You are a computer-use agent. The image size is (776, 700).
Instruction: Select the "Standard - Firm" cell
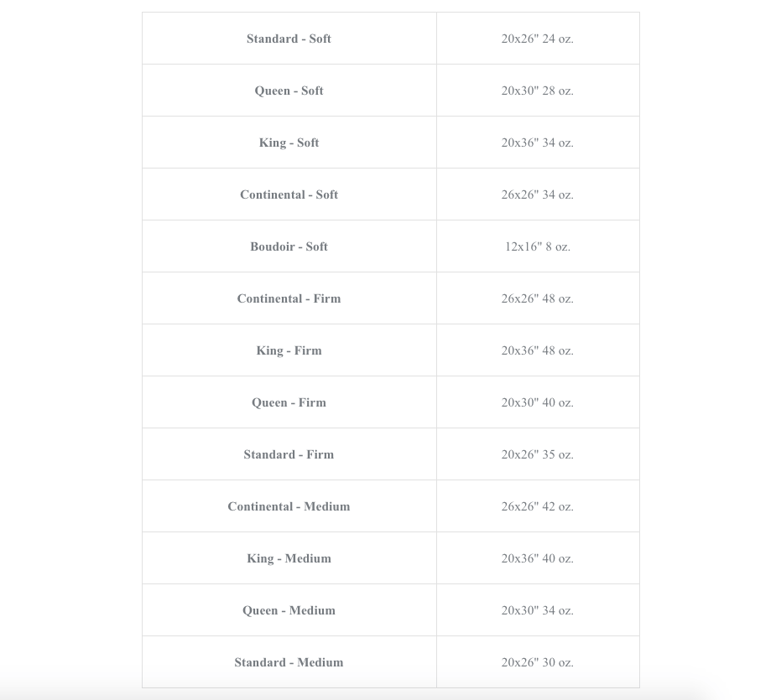(x=289, y=454)
